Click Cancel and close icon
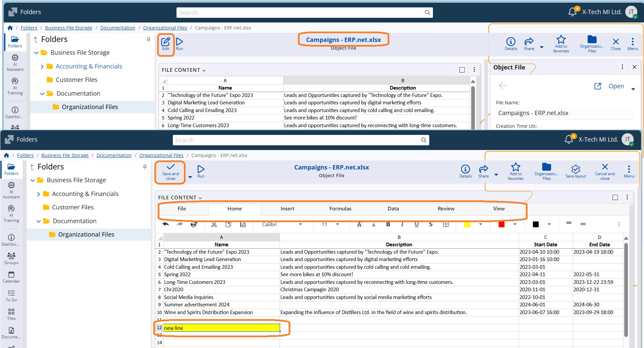The width and height of the screenshot is (644, 348). click(605, 167)
